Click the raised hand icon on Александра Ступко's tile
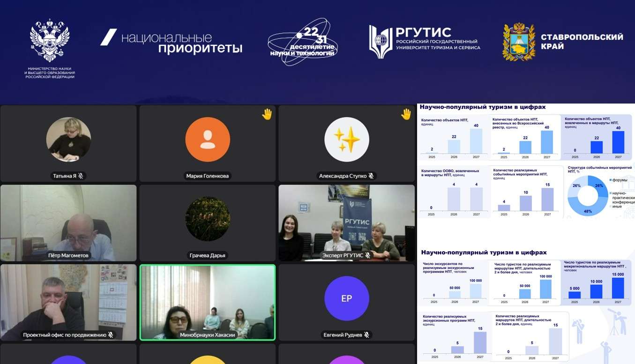Viewport: 635px width, 364px height. [406, 114]
